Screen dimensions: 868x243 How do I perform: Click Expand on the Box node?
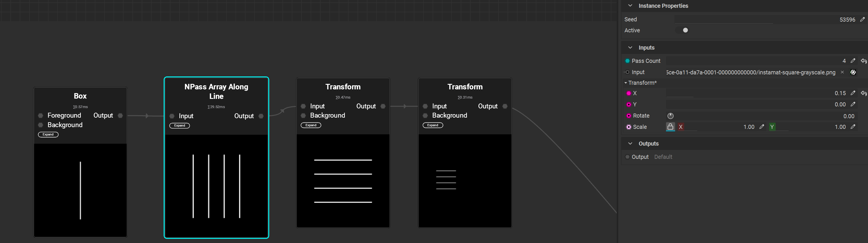coord(48,135)
